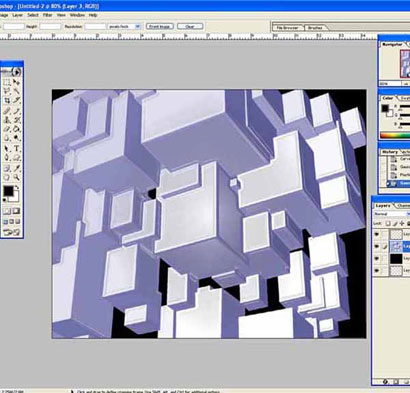This screenshot has width=410, height=393.
Task: Toggle lock layer position
Action: (x=402, y=223)
